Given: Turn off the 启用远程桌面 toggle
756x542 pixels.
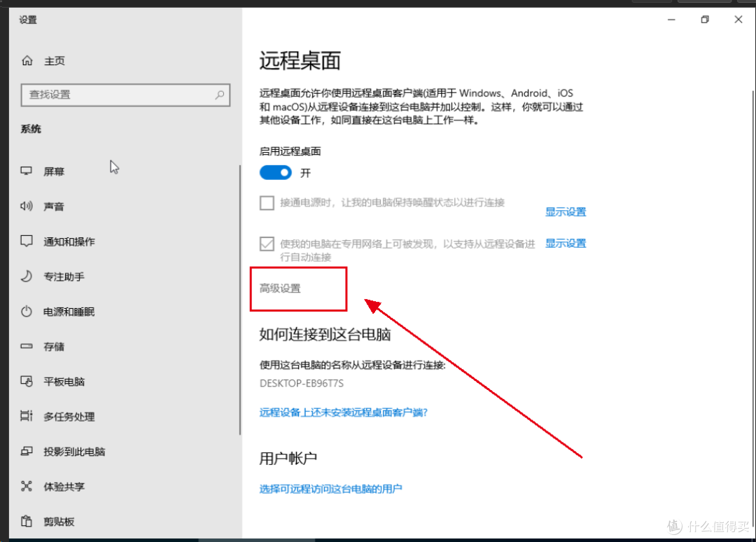Looking at the screenshot, I should [275, 172].
